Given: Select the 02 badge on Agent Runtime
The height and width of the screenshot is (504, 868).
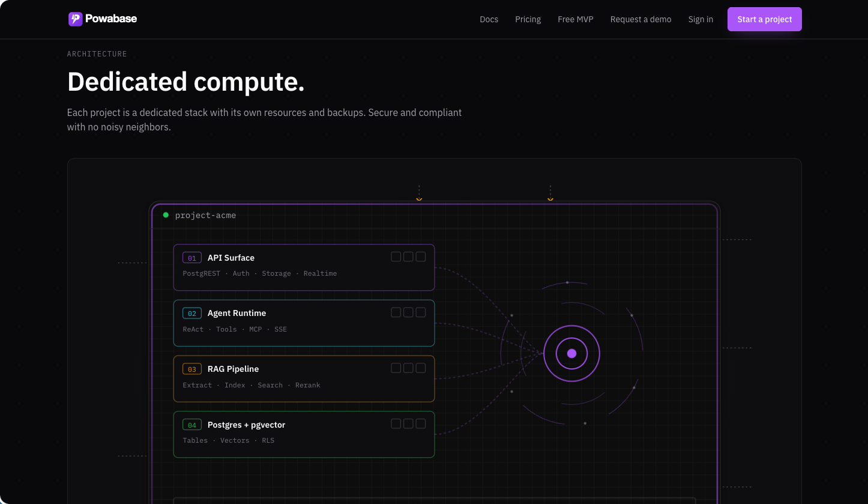Looking at the screenshot, I should click(192, 314).
